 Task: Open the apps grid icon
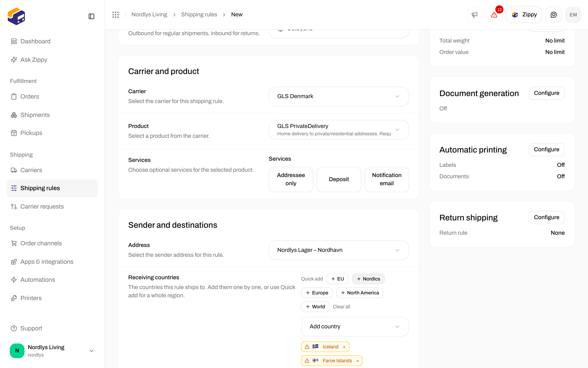(x=116, y=15)
